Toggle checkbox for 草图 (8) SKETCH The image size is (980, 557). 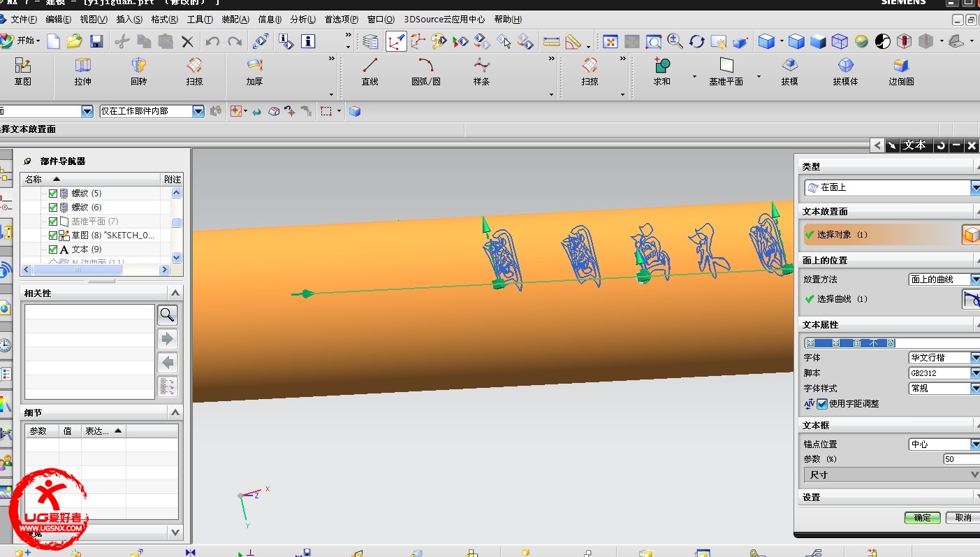(x=53, y=236)
